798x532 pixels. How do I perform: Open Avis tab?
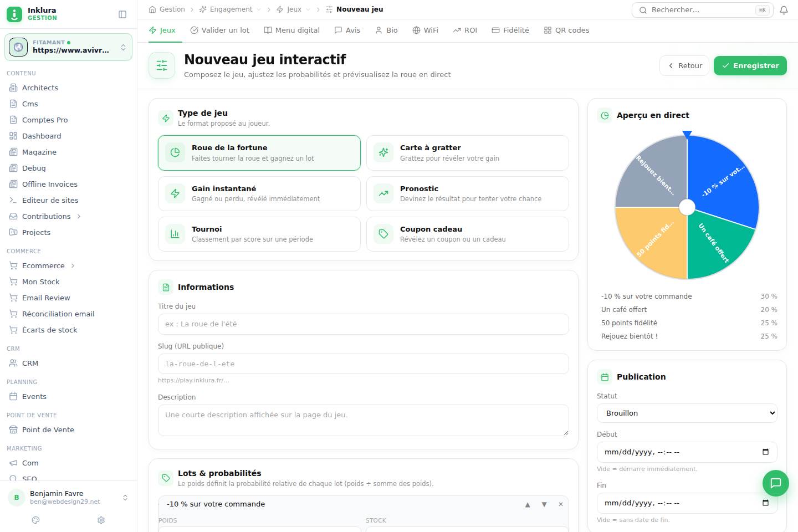pos(347,30)
